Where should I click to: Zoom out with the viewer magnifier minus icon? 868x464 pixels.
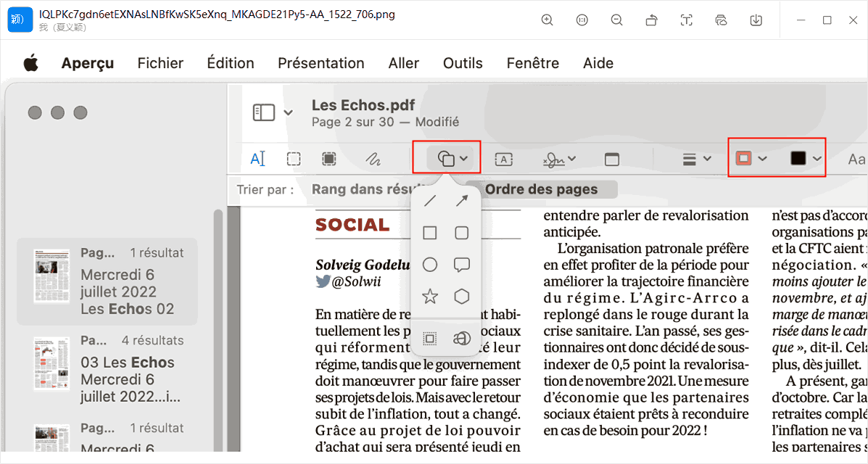click(616, 20)
